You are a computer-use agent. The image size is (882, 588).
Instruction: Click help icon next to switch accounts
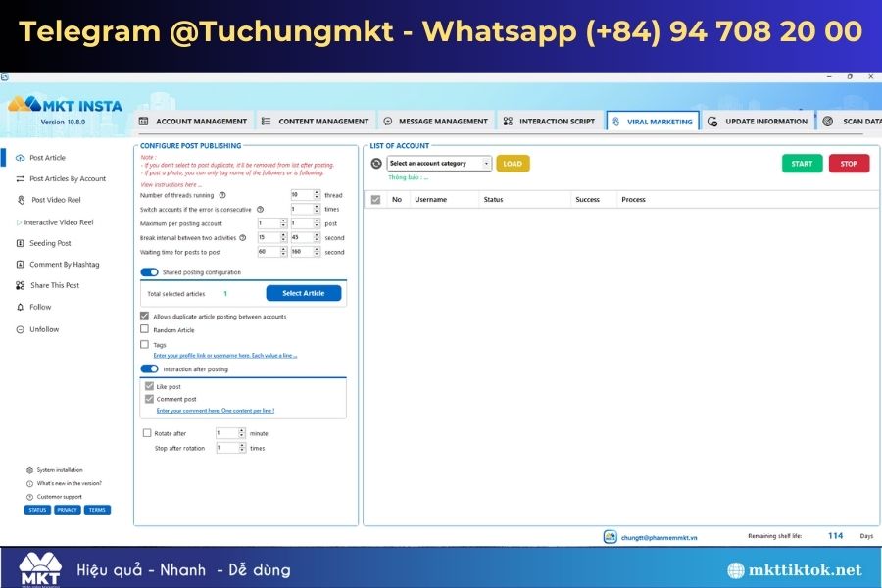(260, 210)
